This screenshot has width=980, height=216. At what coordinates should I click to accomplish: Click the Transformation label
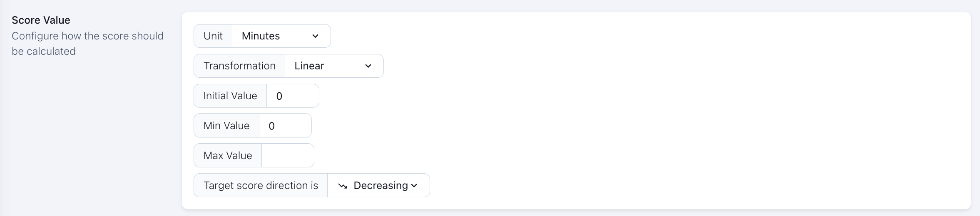[239, 66]
